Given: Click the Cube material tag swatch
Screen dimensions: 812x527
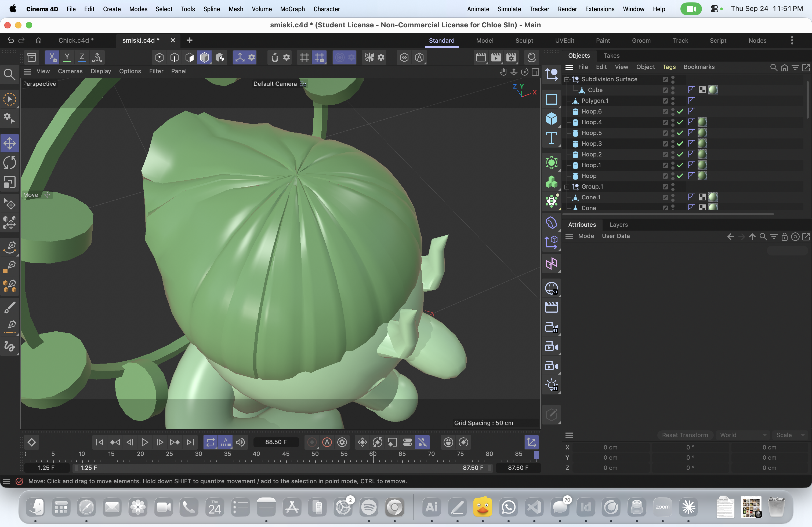Looking at the screenshot, I should [x=713, y=90].
